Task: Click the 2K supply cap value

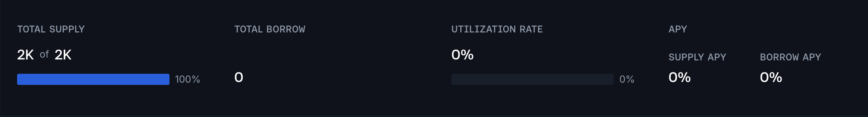Action: coord(63,55)
